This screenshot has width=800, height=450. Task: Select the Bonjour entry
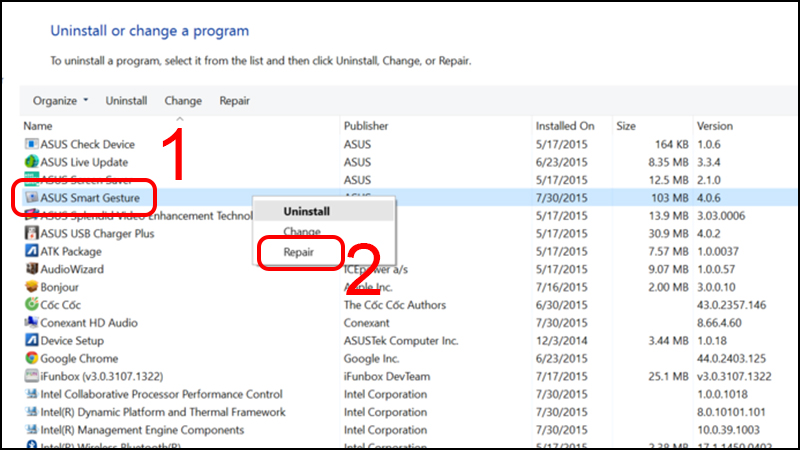(x=59, y=287)
